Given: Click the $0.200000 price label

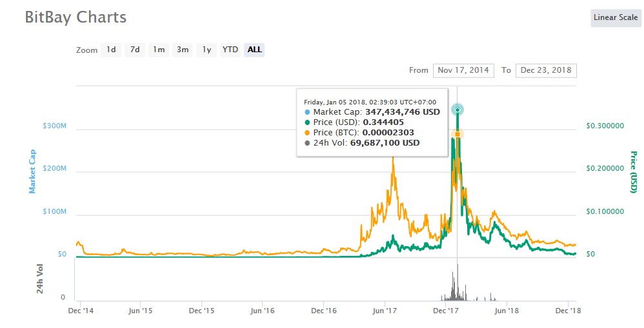Looking at the screenshot, I should [605, 168].
